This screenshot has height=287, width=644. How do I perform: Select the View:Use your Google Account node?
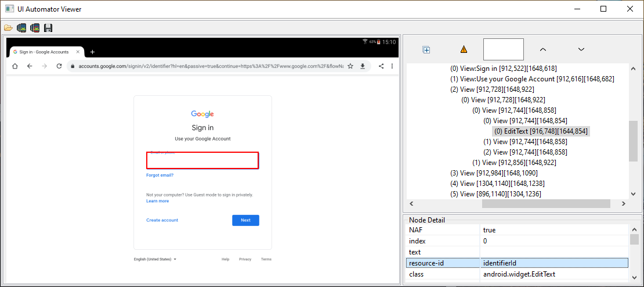[x=532, y=78]
